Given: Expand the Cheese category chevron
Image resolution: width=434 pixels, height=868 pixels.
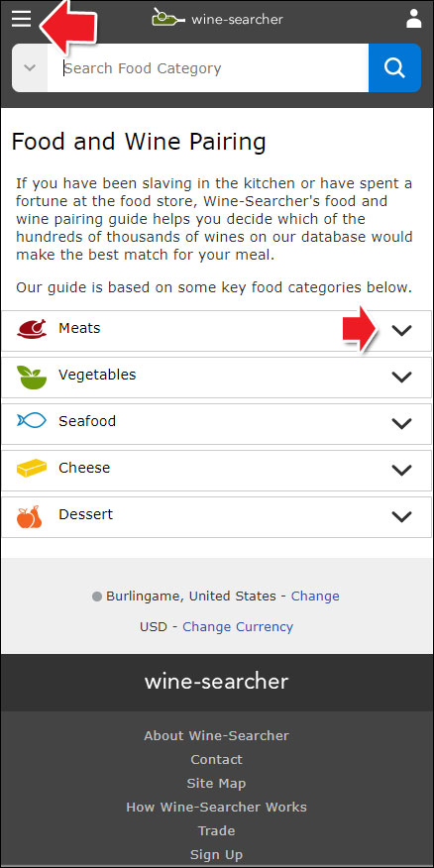Looking at the screenshot, I should (x=401, y=470).
